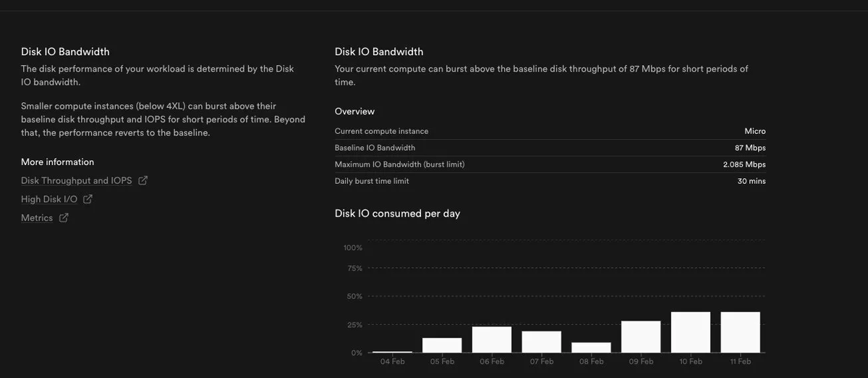Click the 'Daily burst time limit' label
868x378 pixels.
click(x=372, y=181)
